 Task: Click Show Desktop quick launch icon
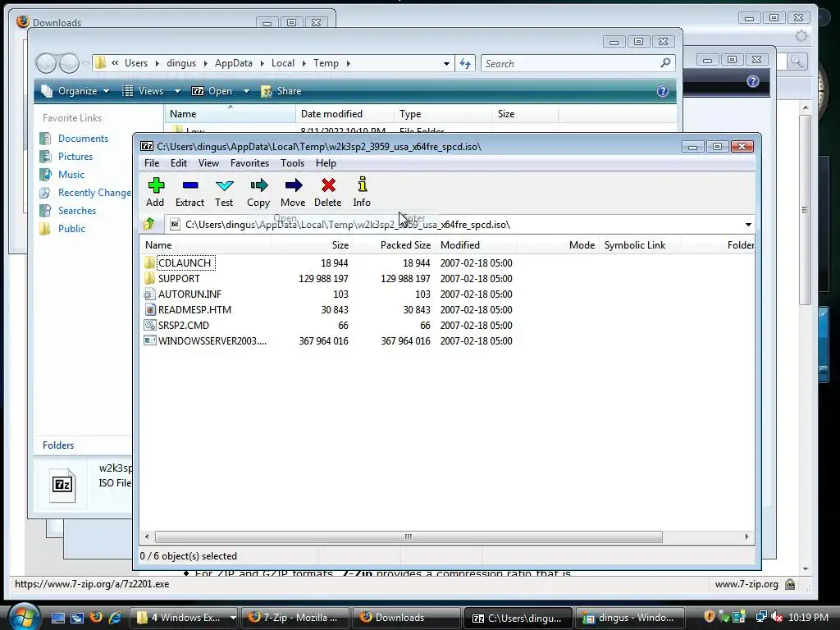(58, 618)
